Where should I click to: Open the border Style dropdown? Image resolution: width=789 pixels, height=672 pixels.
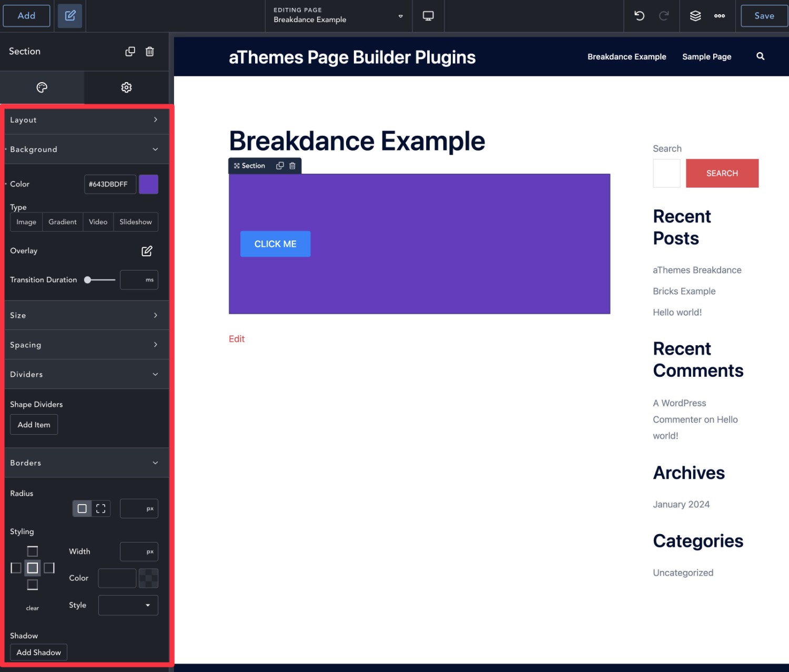pyautogui.click(x=128, y=605)
